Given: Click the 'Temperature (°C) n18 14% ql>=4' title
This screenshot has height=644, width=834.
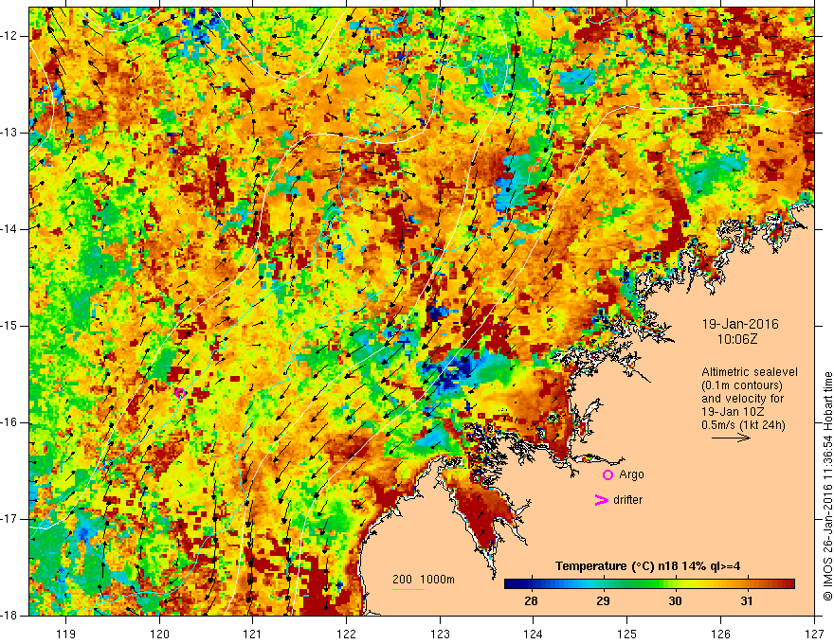Looking at the screenshot, I should pyautogui.click(x=647, y=566).
